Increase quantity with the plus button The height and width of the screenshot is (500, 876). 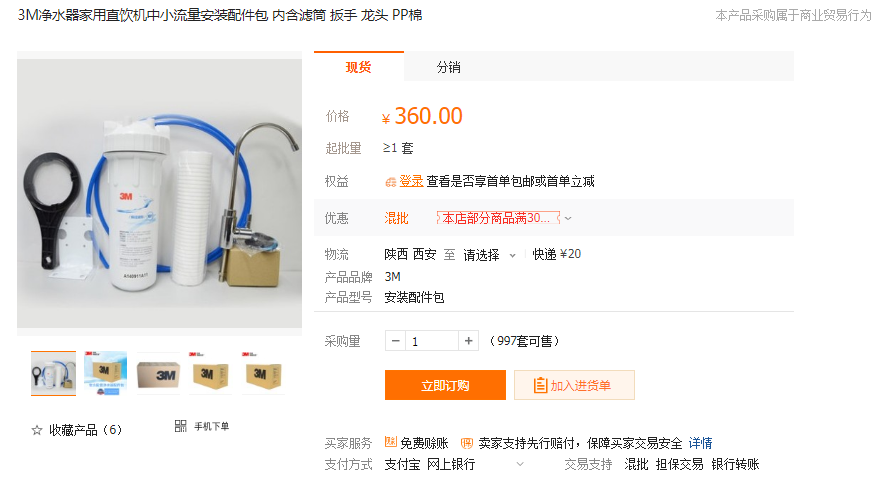(x=468, y=341)
